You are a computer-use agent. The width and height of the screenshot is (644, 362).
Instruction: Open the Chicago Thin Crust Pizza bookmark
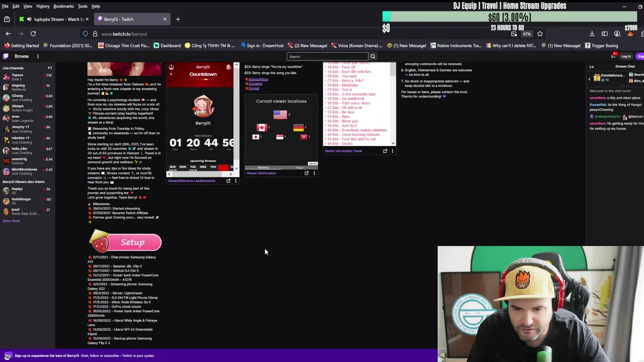click(x=124, y=45)
